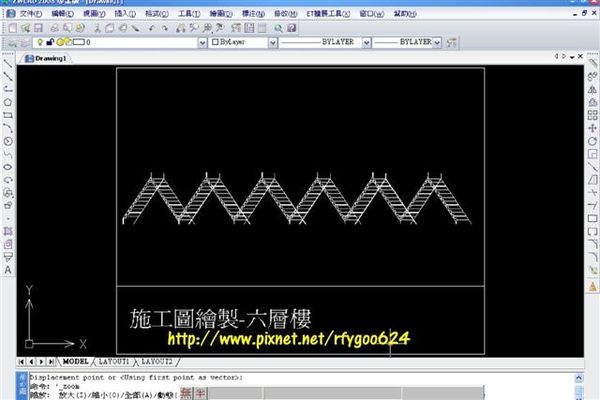Click the Zoom magnifier toolbar icon
Viewport: 600px width, 400px height.
tap(278, 28)
